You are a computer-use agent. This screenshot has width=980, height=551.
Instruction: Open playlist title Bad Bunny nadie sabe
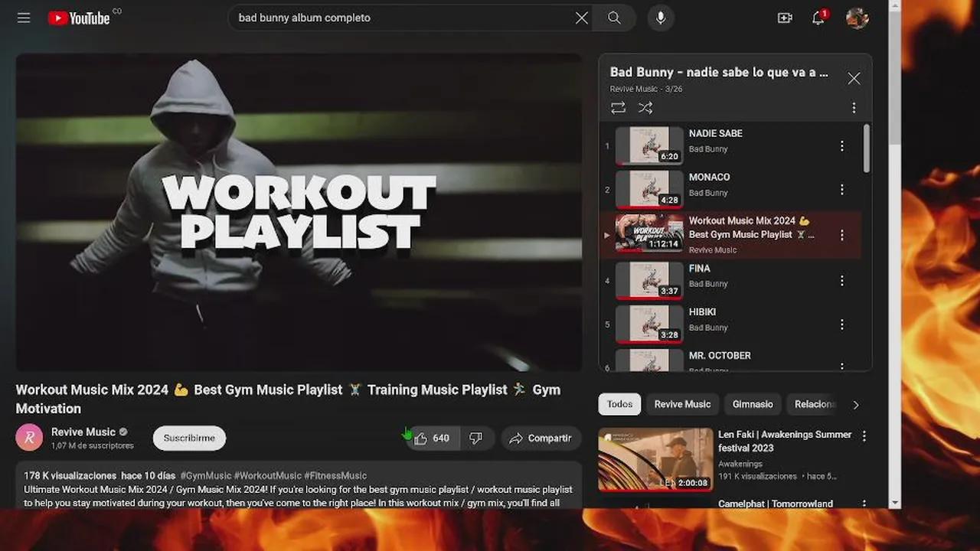719,72
